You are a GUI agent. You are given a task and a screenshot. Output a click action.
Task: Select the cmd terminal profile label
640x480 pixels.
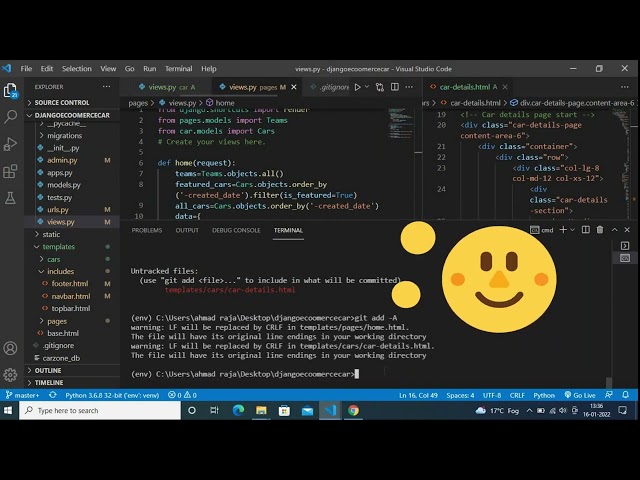[x=542, y=230]
